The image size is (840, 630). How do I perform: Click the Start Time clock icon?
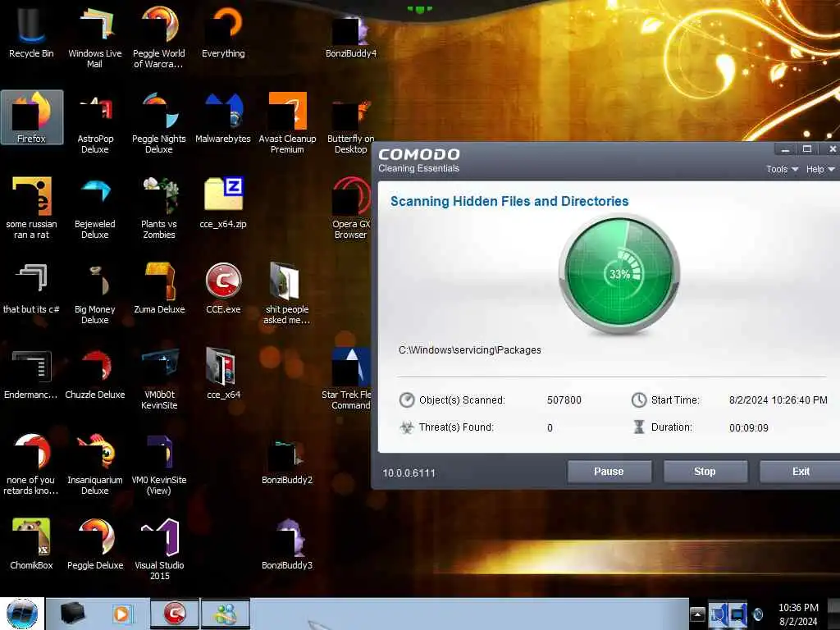click(638, 399)
